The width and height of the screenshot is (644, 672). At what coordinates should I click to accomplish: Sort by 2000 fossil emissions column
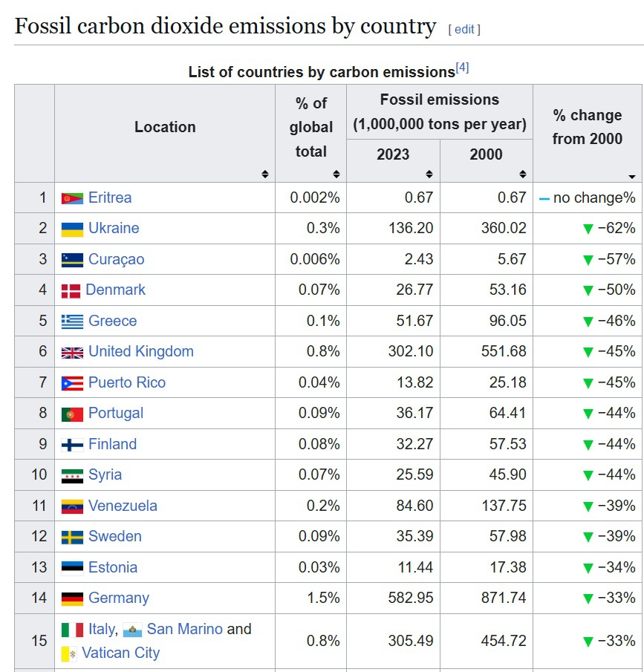tap(523, 174)
